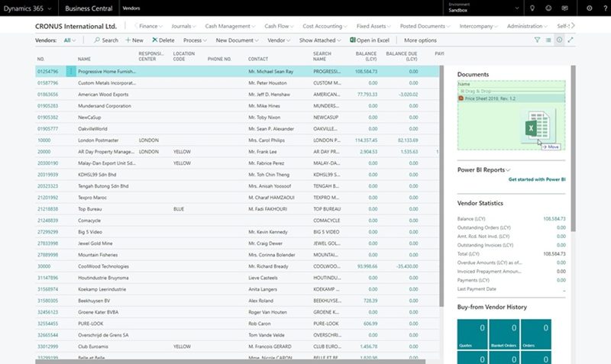Open the Process action menu
The width and height of the screenshot is (611, 364).
click(195, 40)
